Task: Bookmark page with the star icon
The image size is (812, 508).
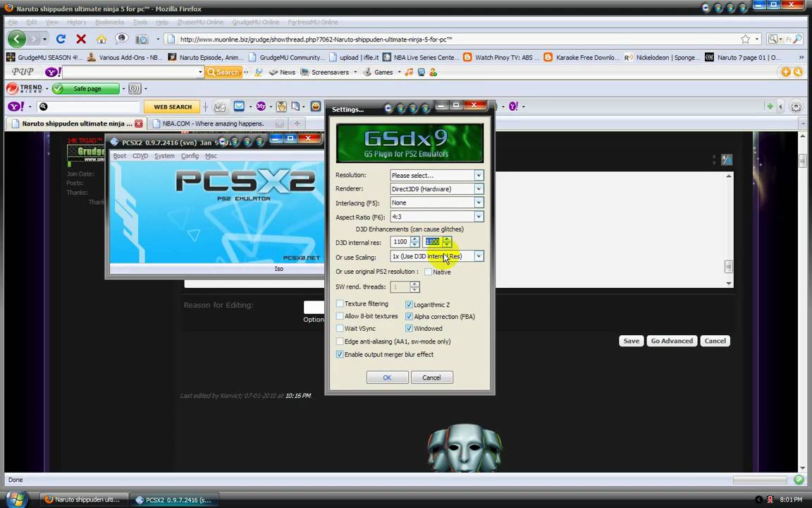Action: (x=745, y=39)
